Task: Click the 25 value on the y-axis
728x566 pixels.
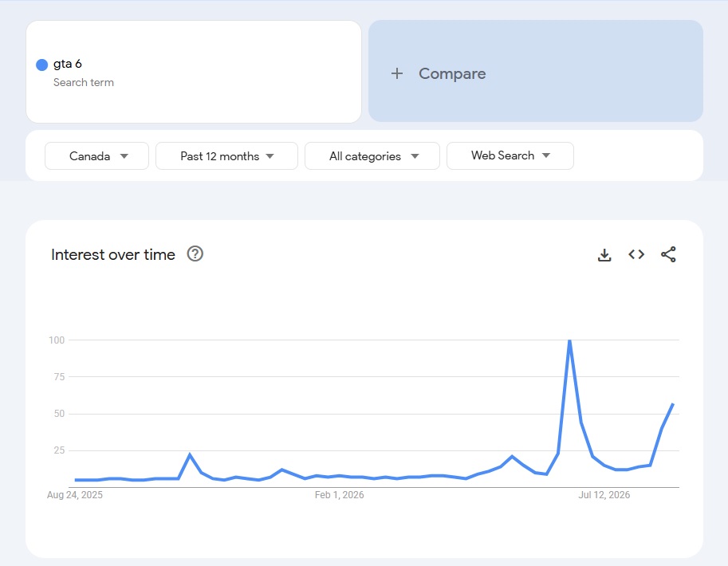Action: [60, 450]
